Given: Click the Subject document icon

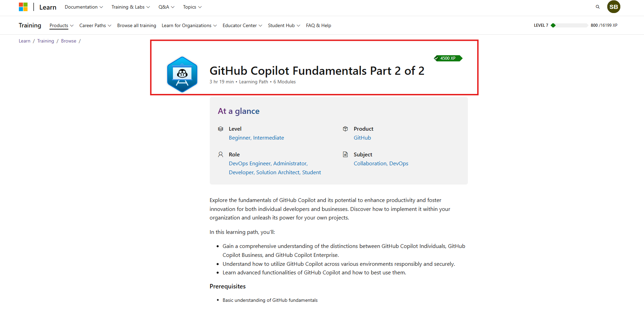Looking at the screenshot, I should coord(345,154).
